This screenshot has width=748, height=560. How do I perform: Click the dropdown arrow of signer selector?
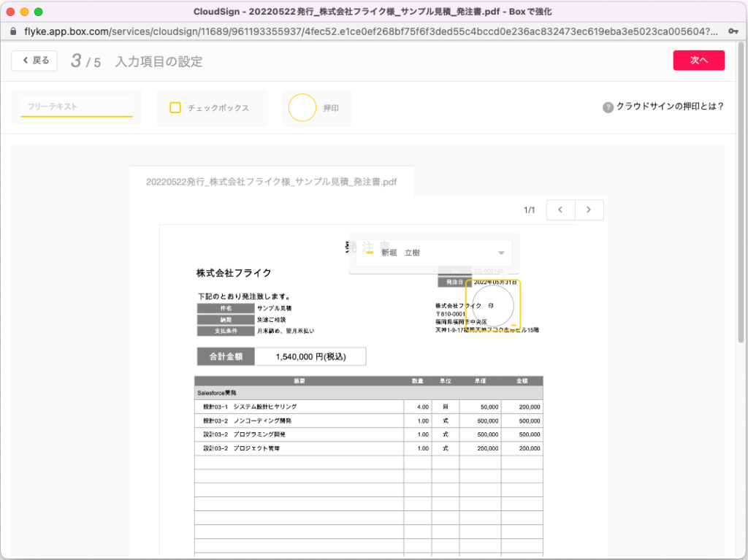(x=501, y=253)
